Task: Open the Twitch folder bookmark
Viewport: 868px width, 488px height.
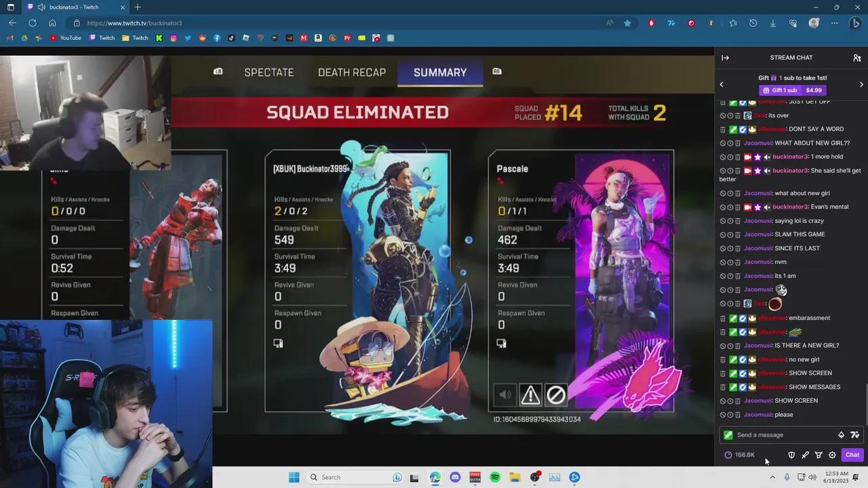Action: [135, 38]
